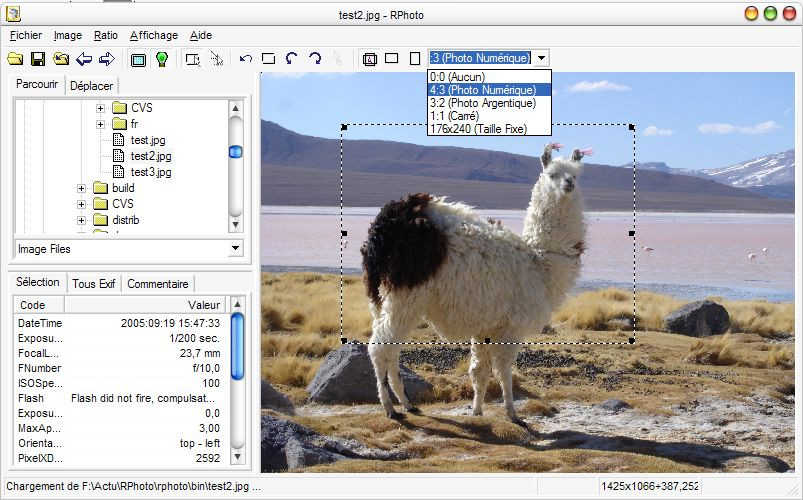Click the green maximize window button
The width and height of the screenshot is (803, 500).
pos(770,13)
